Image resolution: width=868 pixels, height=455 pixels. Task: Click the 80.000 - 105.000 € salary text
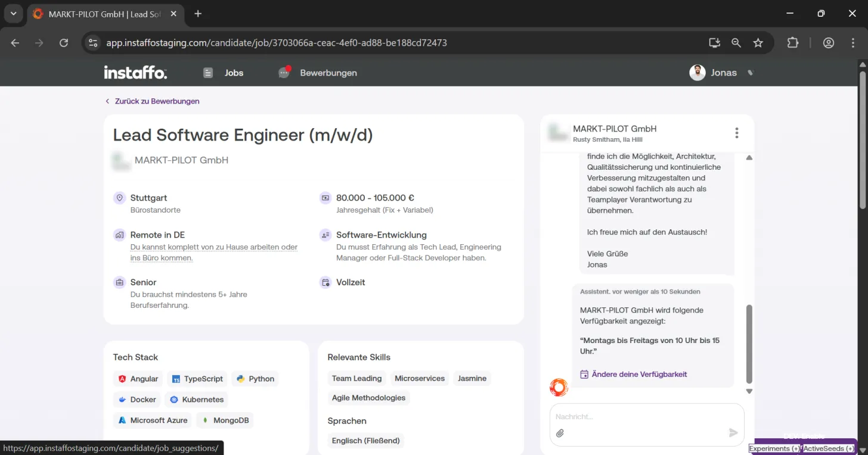click(376, 198)
